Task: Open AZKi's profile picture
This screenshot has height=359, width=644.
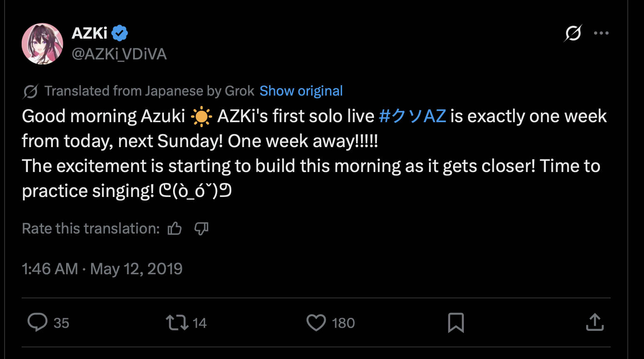Action: pyautogui.click(x=42, y=44)
